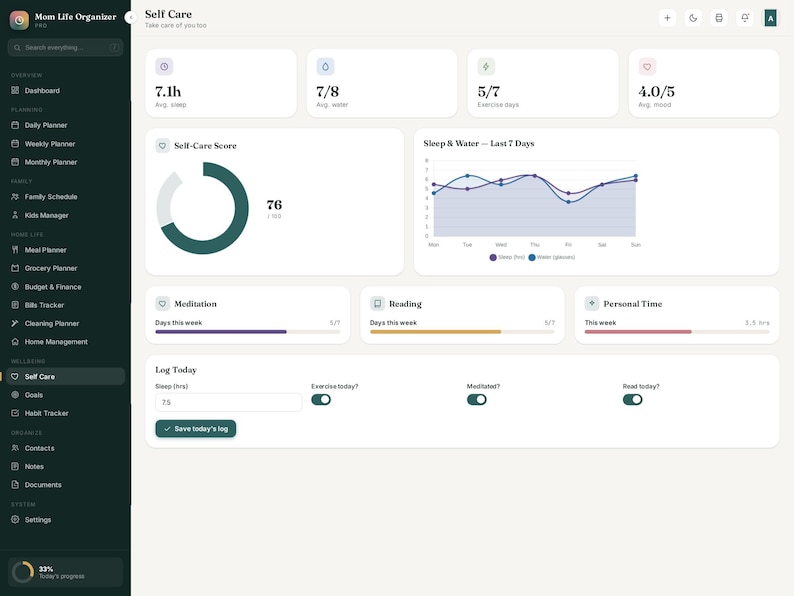Toggle the Read today? switch
Screen dimensions: 794x596
[632, 400]
